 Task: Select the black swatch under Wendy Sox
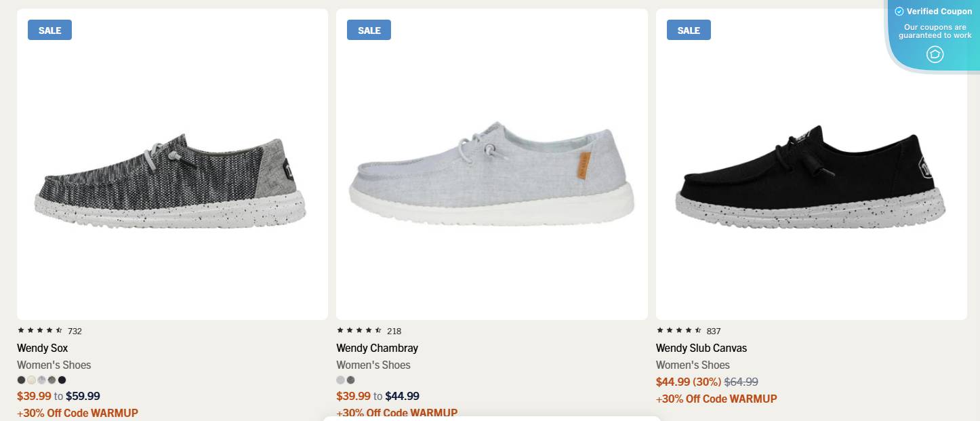[62, 380]
